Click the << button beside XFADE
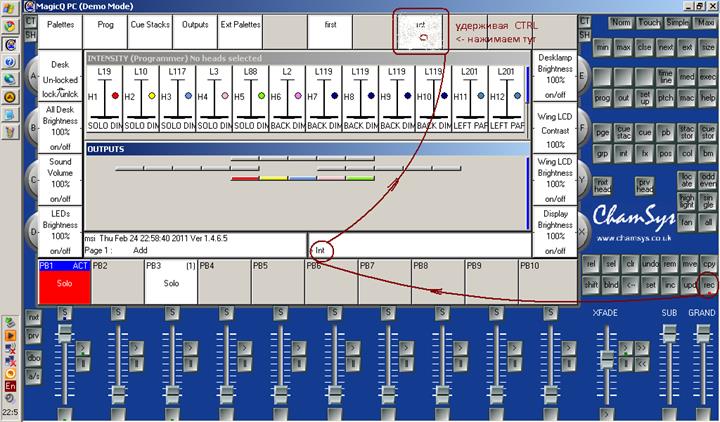The image size is (720, 422). (x=641, y=364)
